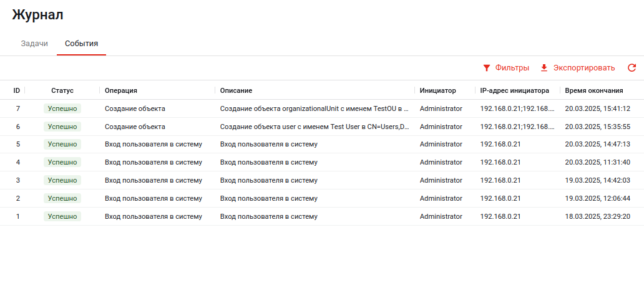Click the refresh icon in the toolbar
644x283 pixels.
click(x=632, y=68)
